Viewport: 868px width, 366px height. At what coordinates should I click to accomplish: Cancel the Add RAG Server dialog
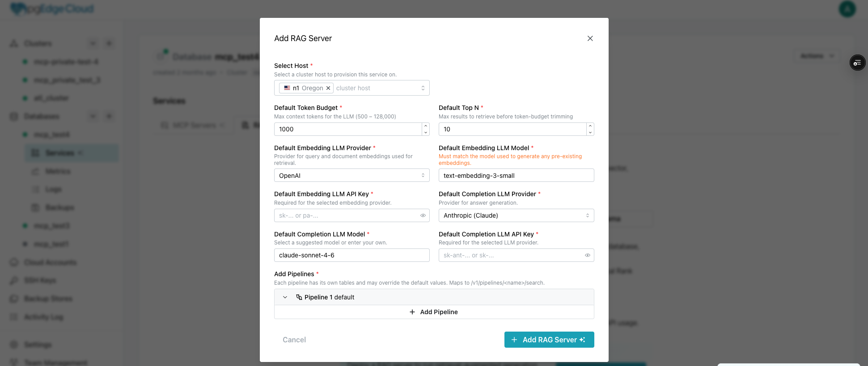294,340
